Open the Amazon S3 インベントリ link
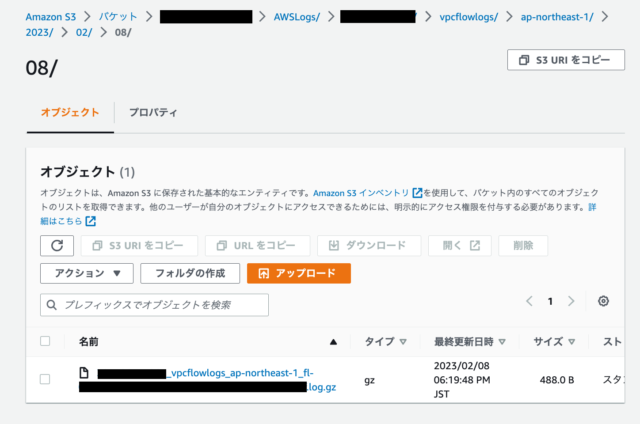The width and height of the screenshot is (640, 424). pyautogui.click(x=361, y=193)
